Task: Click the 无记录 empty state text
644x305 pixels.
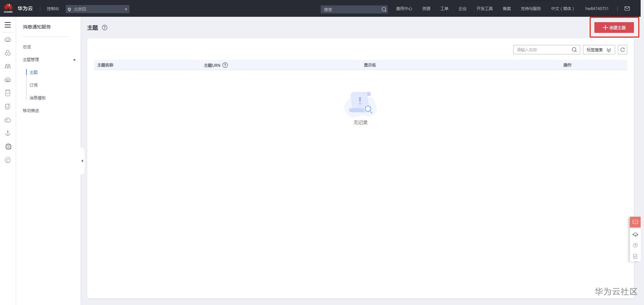Action: (361, 123)
